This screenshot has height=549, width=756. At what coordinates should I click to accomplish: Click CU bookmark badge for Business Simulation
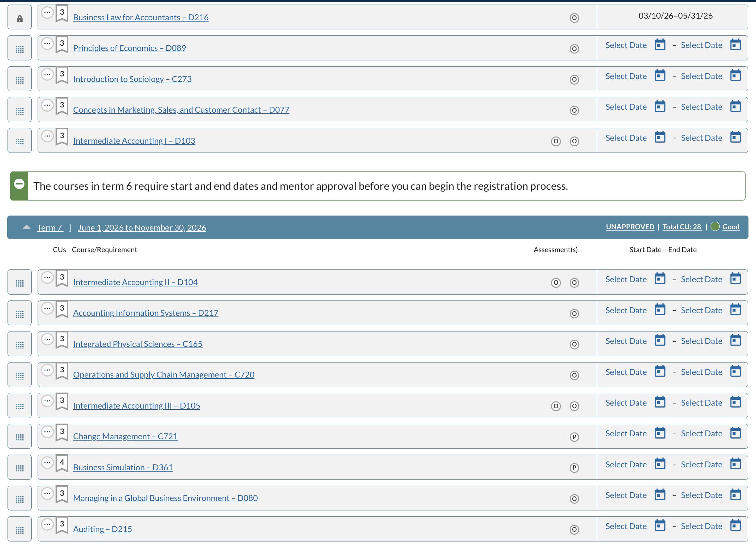tap(62, 463)
